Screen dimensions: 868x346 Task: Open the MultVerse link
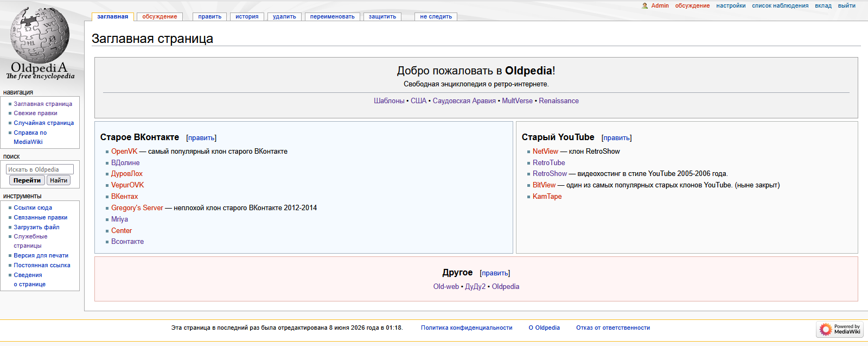point(517,101)
